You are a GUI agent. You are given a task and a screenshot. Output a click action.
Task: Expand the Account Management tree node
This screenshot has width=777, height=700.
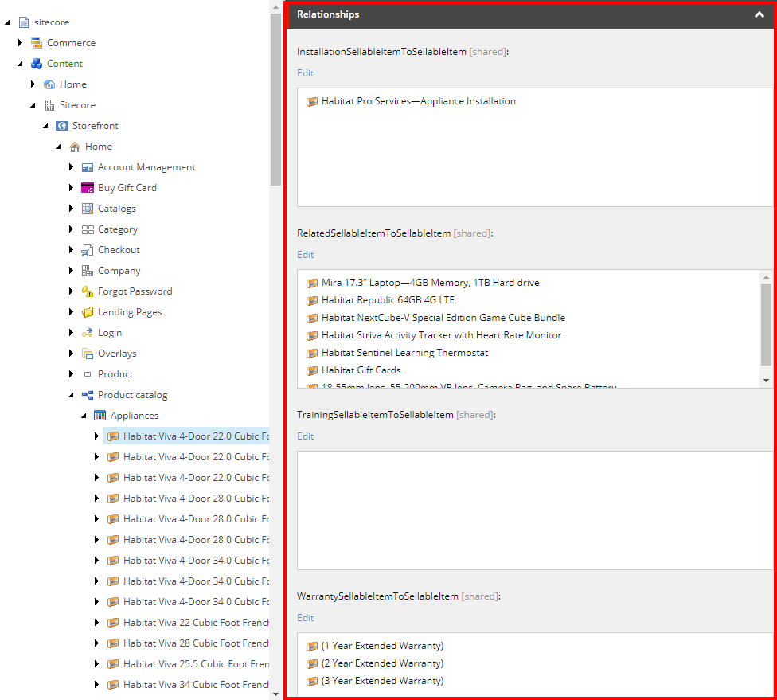[71, 167]
